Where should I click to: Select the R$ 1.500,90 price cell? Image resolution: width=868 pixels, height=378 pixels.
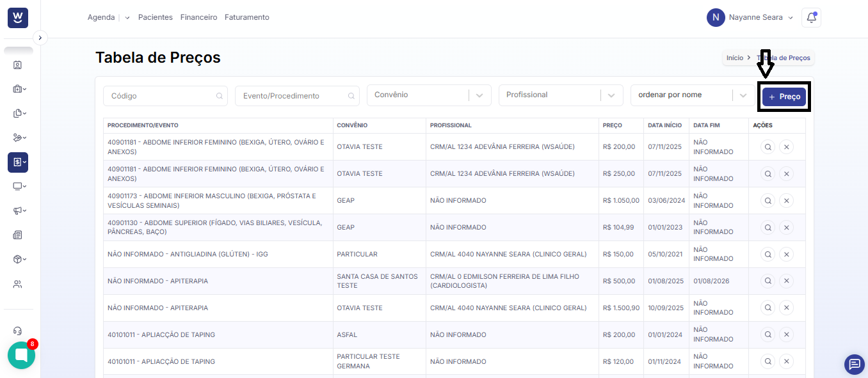tap(621, 308)
